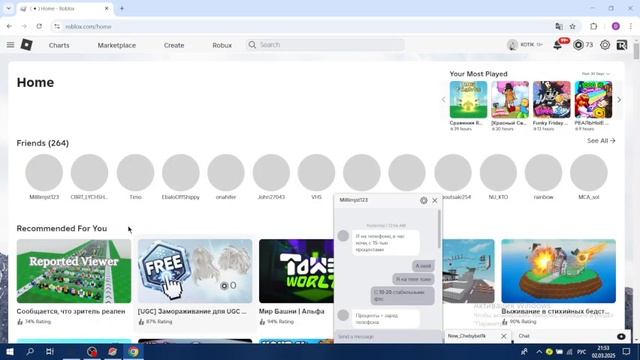Viewport: 640px width, 360px height.
Task: Open friend Timo avatar
Action: 136,173
